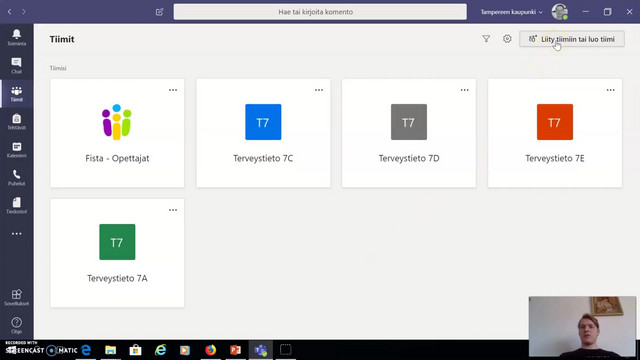Open more options for Terveystieto 7C

tap(319, 90)
